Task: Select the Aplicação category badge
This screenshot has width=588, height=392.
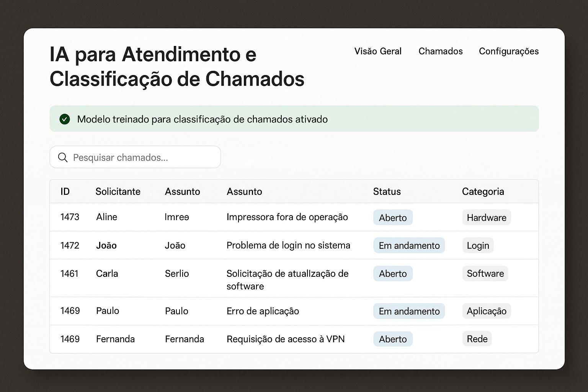Action: click(486, 311)
